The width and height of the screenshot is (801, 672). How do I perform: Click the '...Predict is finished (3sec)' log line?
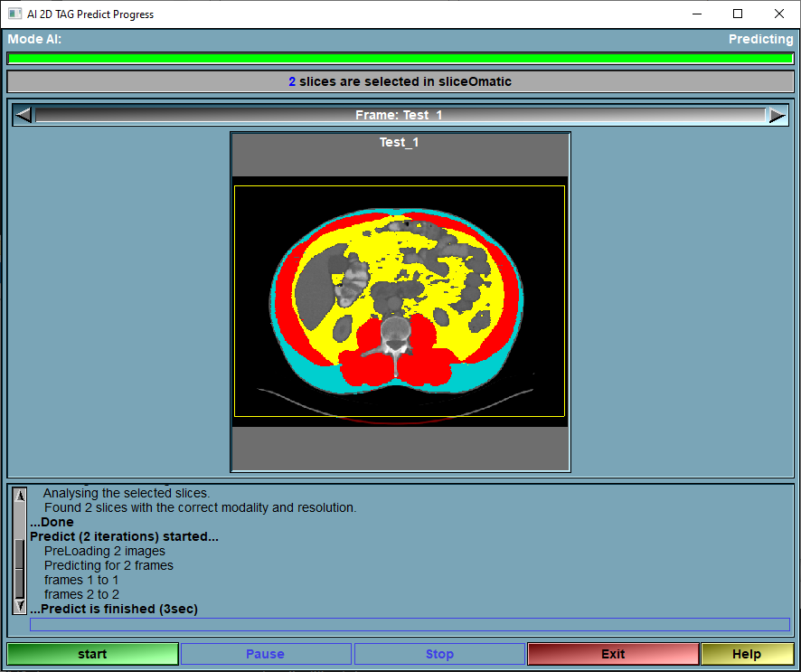tap(114, 609)
